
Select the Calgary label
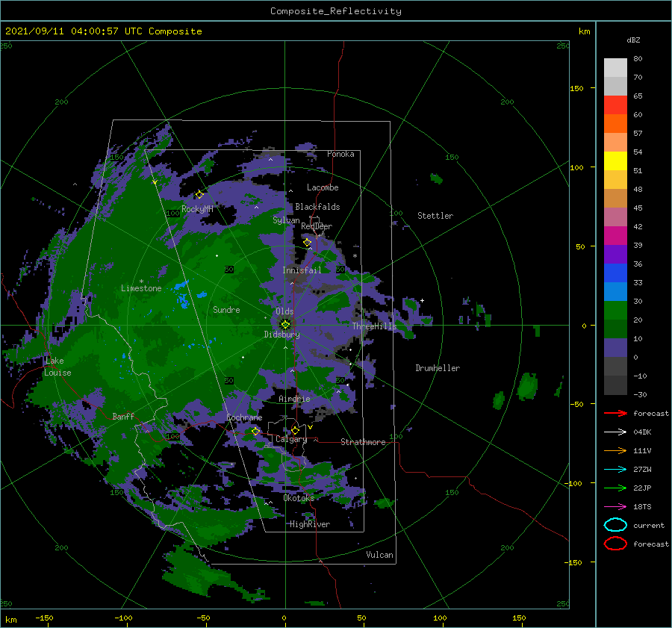pyautogui.click(x=291, y=439)
